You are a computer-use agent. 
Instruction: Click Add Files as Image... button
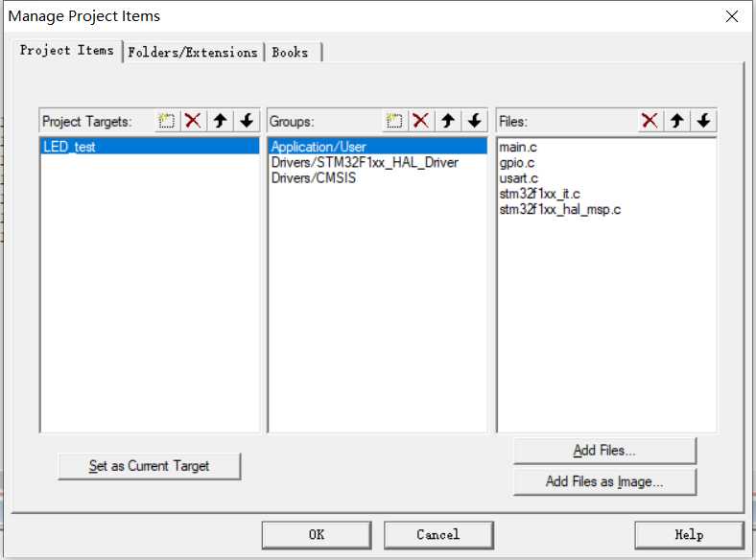click(604, 481)
